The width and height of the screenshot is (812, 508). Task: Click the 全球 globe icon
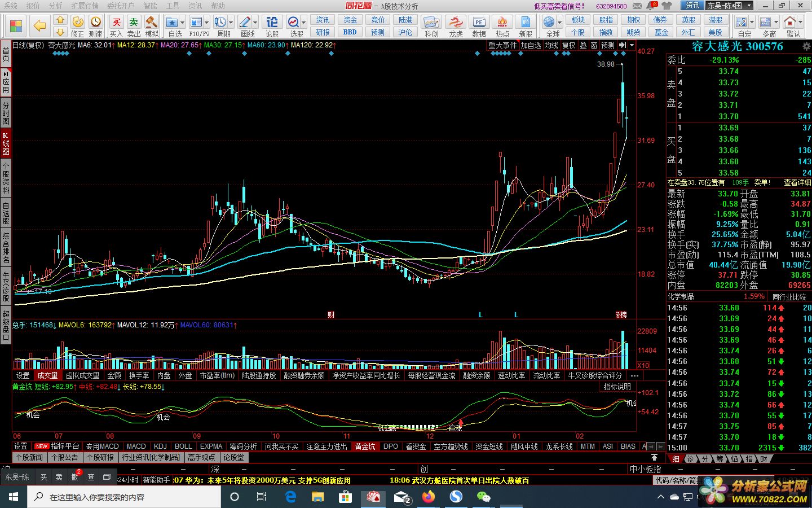549,23
